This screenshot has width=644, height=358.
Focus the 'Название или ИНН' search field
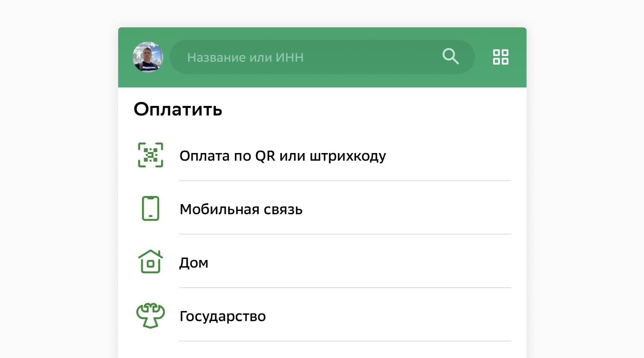click(x=322, y=57)
